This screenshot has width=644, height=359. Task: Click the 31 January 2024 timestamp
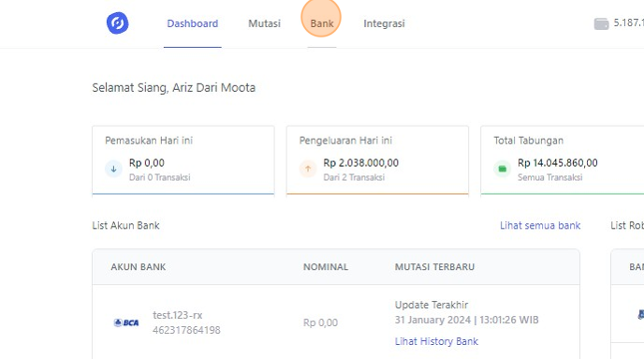[x=466, y=320]
